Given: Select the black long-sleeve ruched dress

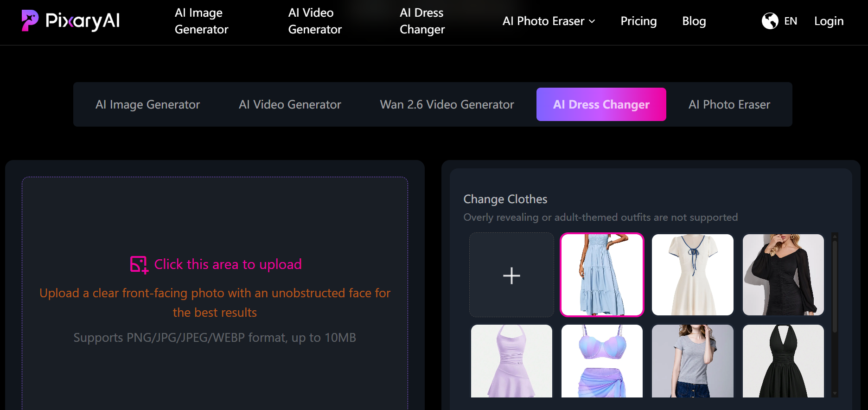Looking at the screenshot, I should pyautogui.click(x=783, y=275).
